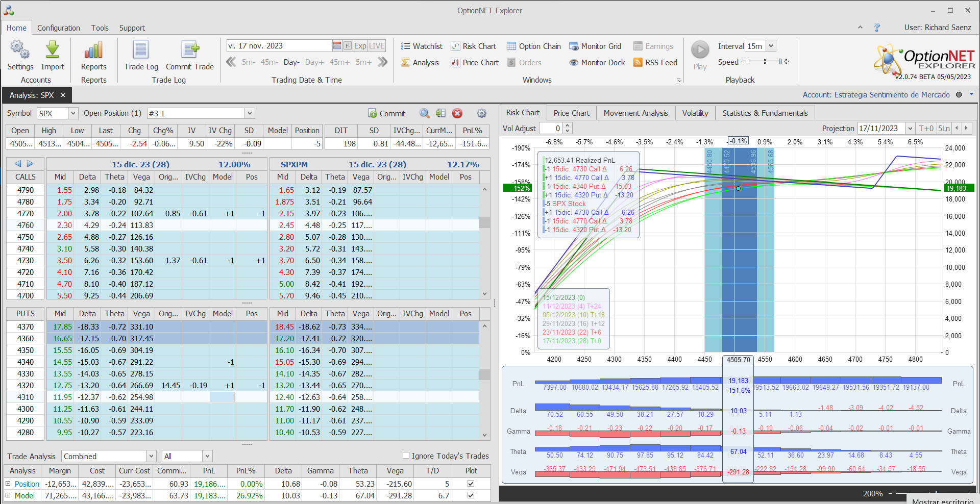Expand the Position row in Trade Analysis
980x504 pixels.
click(8, 484)
